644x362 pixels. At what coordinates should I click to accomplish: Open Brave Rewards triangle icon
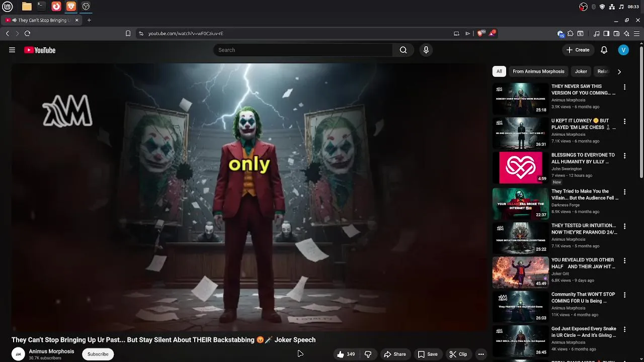(x=493, y=33)
